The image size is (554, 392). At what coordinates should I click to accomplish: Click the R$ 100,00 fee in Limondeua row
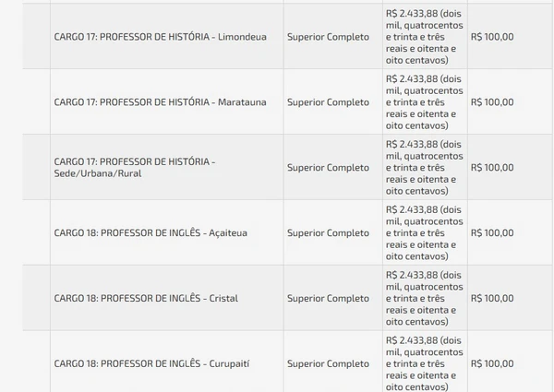pyautogui.click(x=492, y=37)
